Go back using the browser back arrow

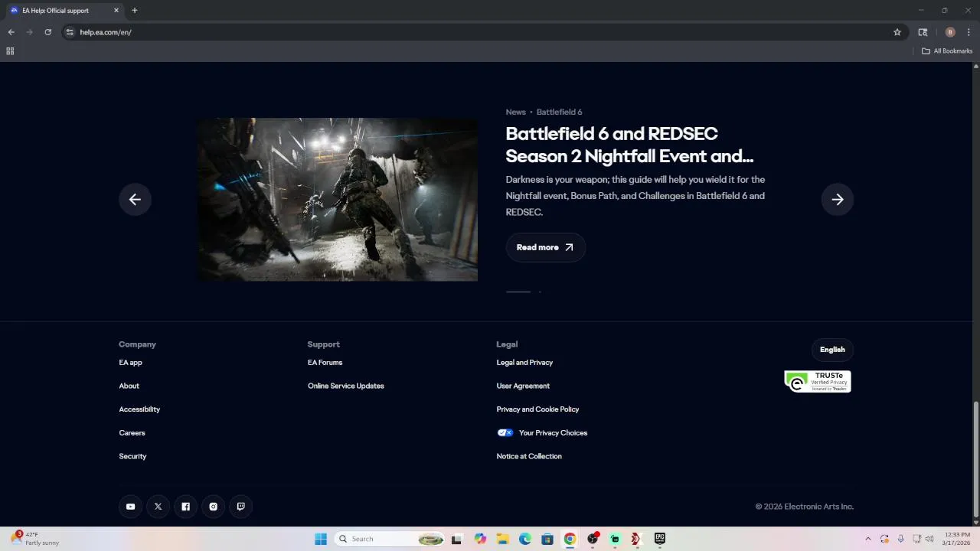pos(11,32)
